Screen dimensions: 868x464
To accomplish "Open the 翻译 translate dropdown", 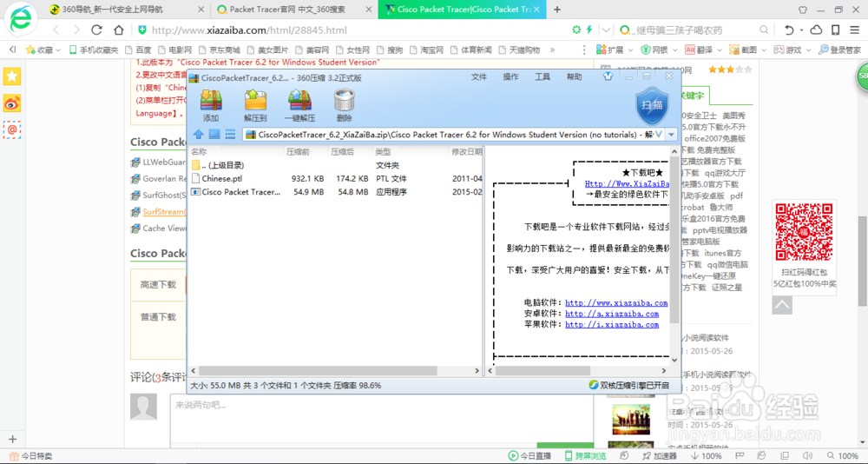I will tap(704, 50).
